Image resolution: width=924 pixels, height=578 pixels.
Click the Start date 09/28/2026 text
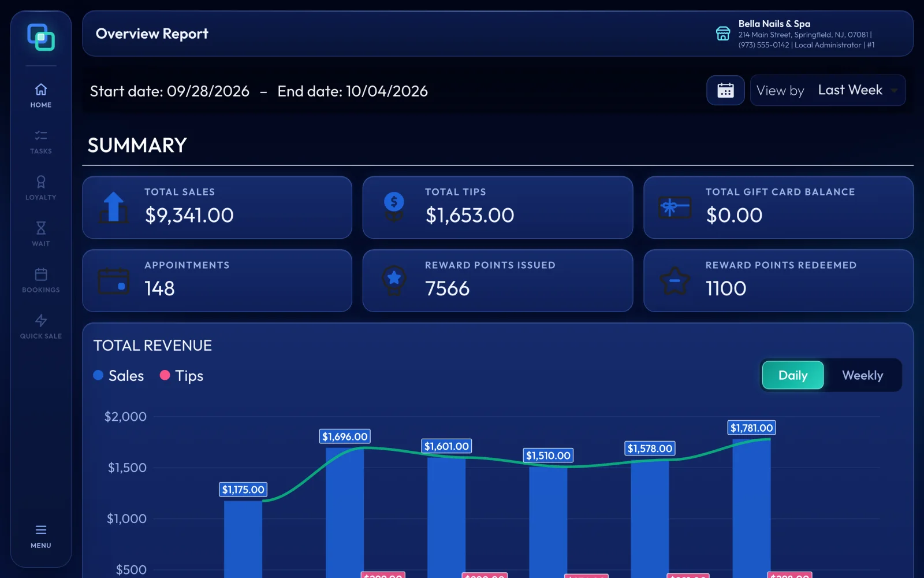[170, 91]
